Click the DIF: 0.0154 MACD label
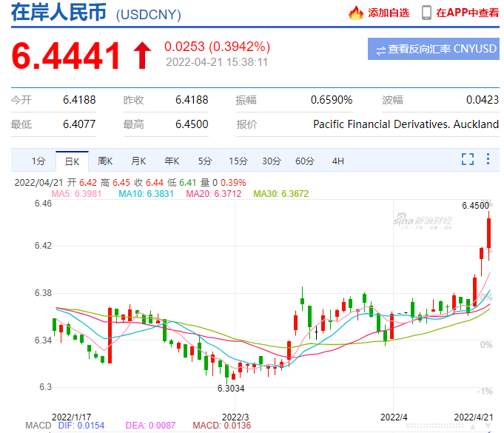 pyautogui.click(x=81, y=426)
